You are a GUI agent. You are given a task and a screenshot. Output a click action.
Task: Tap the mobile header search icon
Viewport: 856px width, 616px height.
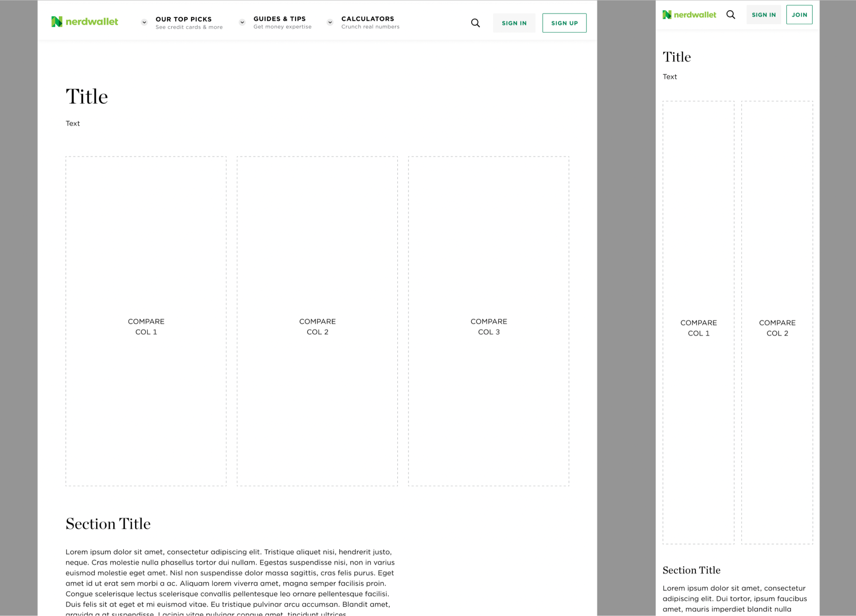pyautogui.click(x=731, y=15)
